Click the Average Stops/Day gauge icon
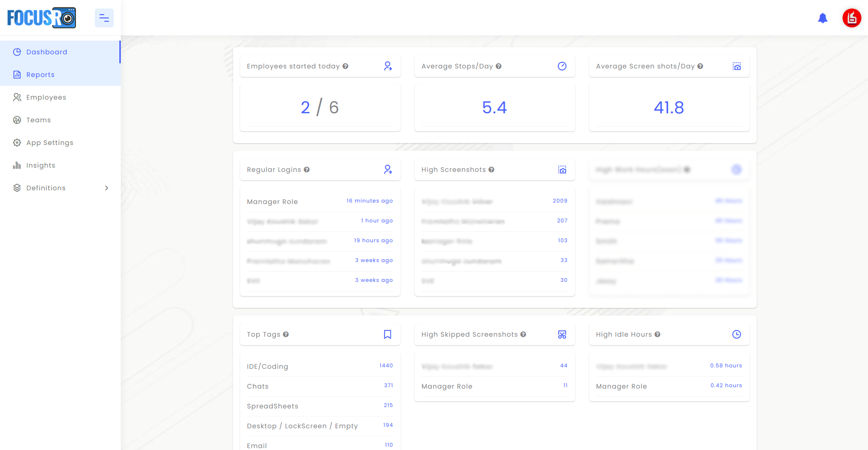This screenshot has height=450, width=868. point(562,66)
